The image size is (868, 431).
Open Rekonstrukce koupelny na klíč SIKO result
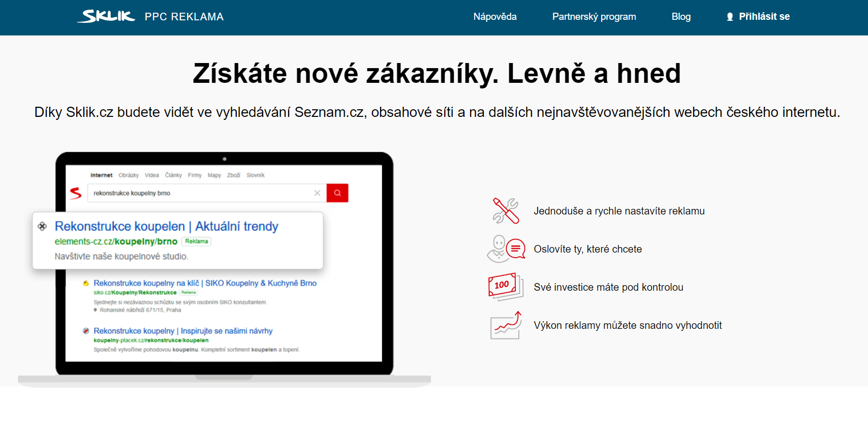pyautogui.click(x=205, y=283)
